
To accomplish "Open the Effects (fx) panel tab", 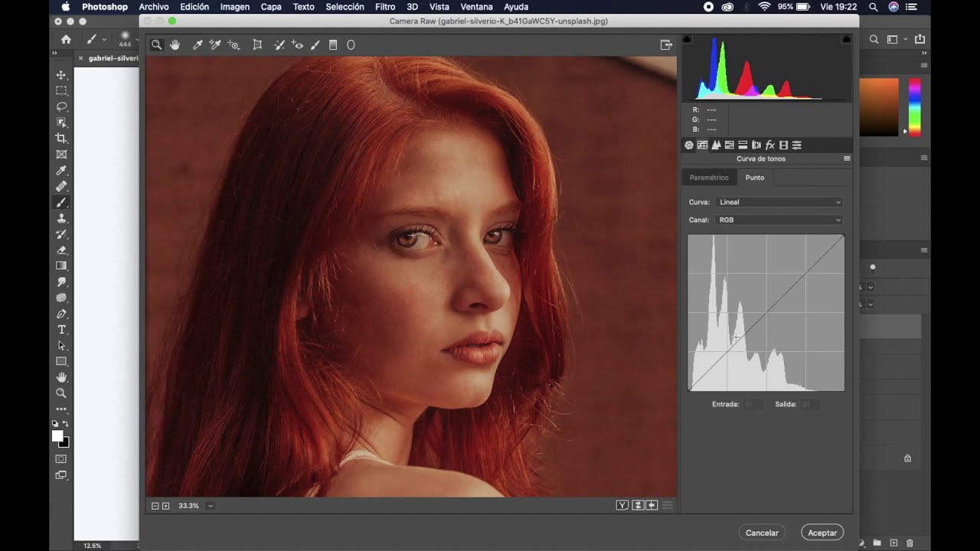I will [770, 145].
